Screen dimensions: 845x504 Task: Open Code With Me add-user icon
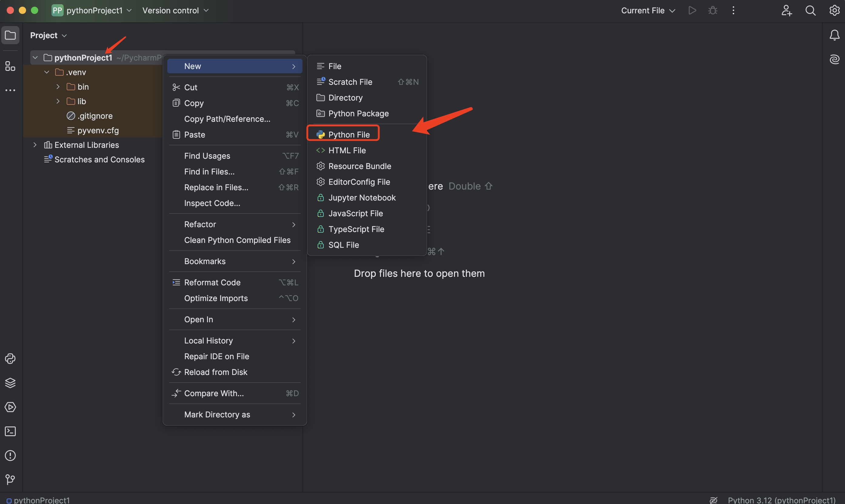(786, 11)
